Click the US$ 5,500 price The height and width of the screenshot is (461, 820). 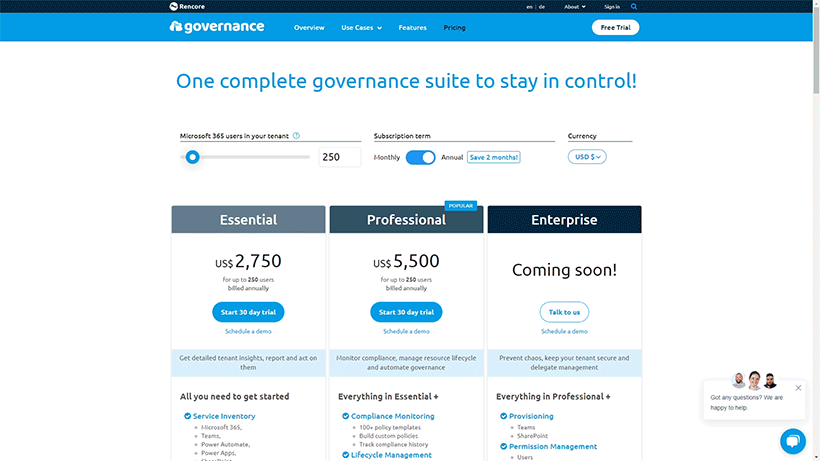pyautogui.click(x=406, y=261)
